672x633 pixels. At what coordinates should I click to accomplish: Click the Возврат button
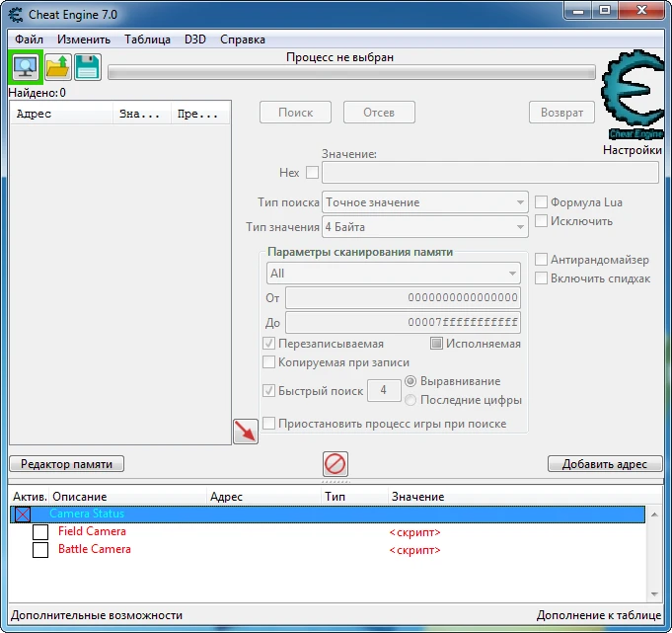pyautogui.click(x=561, y=113)
